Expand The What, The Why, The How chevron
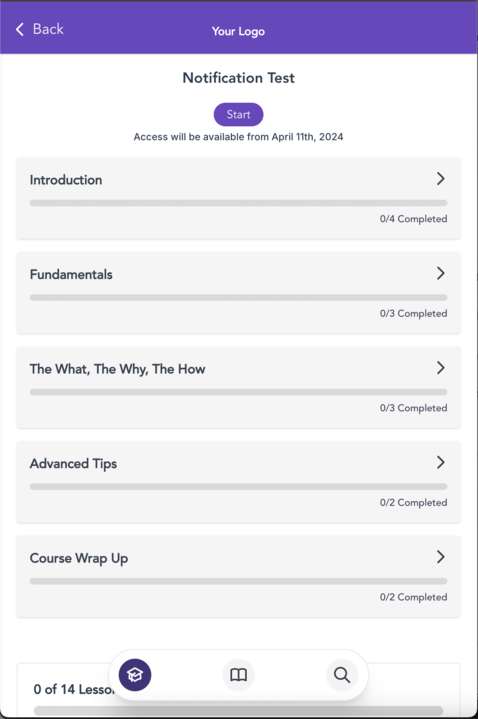This screenshot has width=478, height=719. point(440,367)
